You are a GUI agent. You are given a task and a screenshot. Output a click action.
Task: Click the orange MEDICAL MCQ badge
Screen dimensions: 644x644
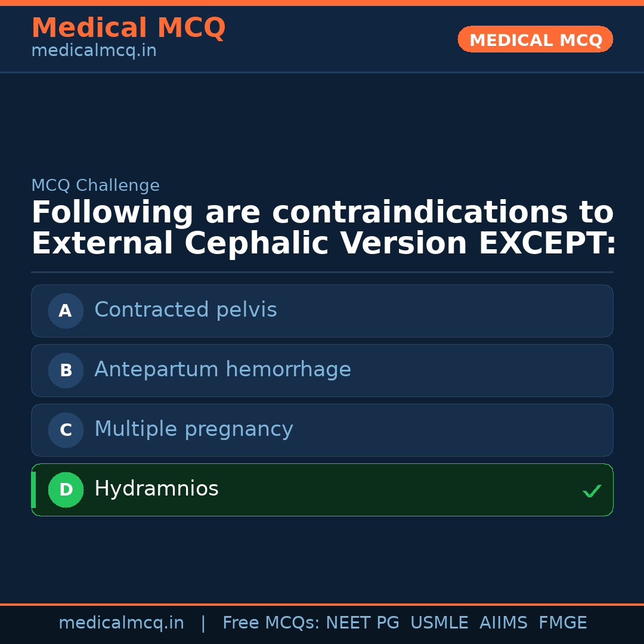tap(535, 39)
